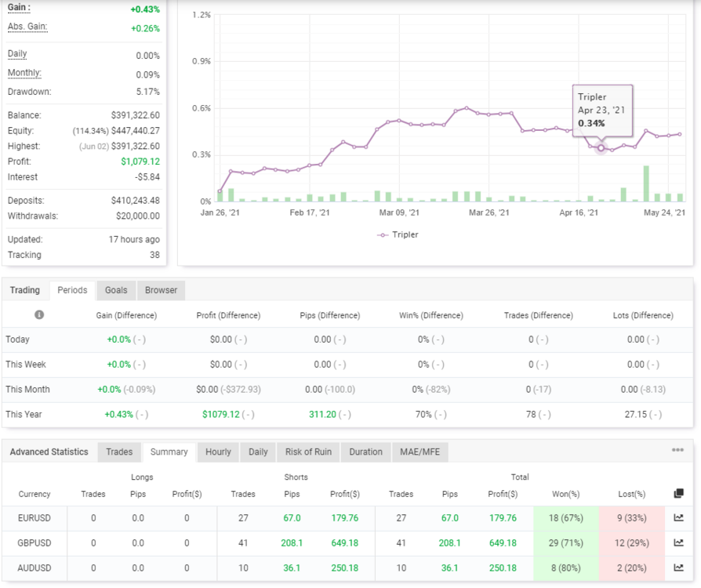The image size is (701, 588).
Task: Click the Lots (Difference) column header
Action: click(643, 315)
